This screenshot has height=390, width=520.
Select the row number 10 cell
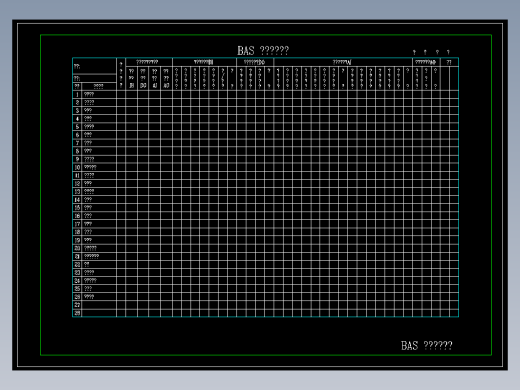click(x=77, y=167)
